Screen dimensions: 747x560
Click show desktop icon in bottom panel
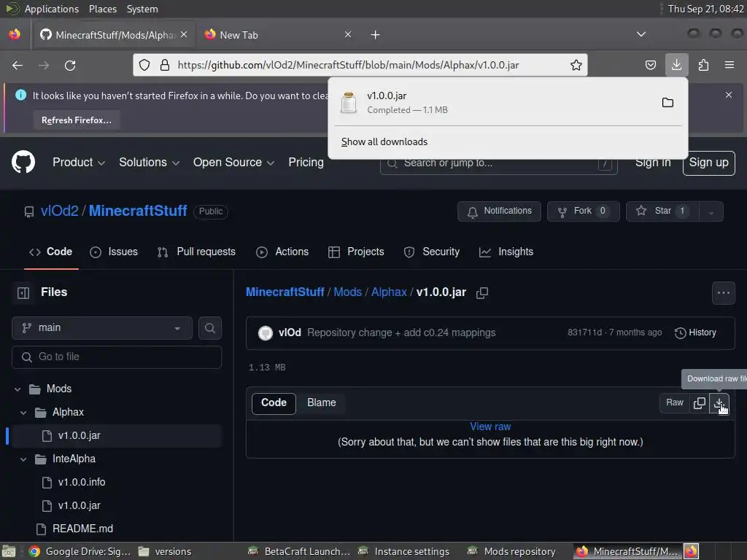pos(9,551)
